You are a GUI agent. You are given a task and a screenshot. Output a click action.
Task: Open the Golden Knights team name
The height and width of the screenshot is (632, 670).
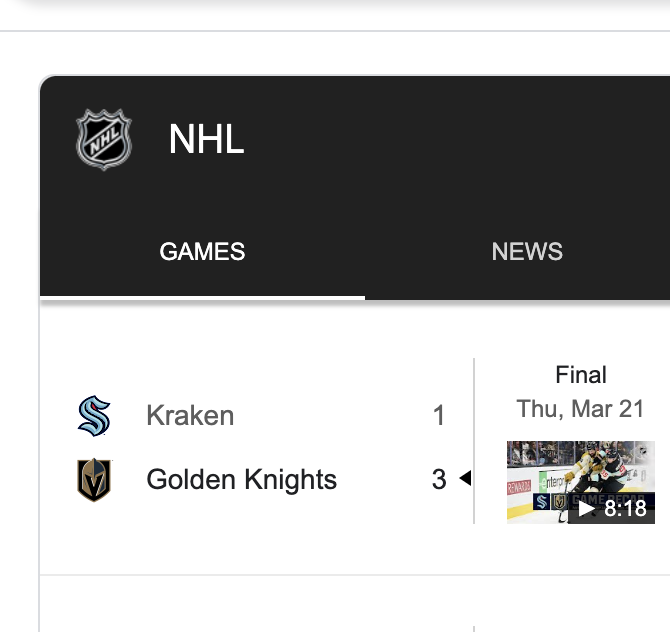click(x=241, y=479)
